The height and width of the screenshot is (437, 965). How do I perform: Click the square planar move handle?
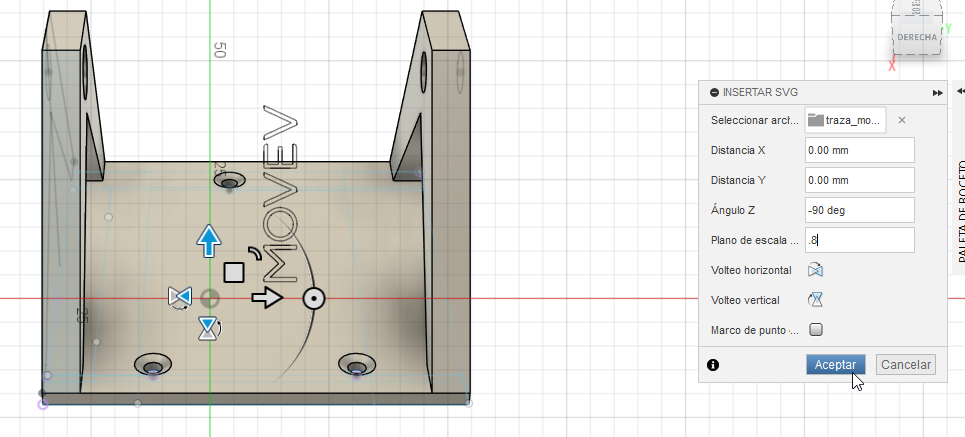235,272
